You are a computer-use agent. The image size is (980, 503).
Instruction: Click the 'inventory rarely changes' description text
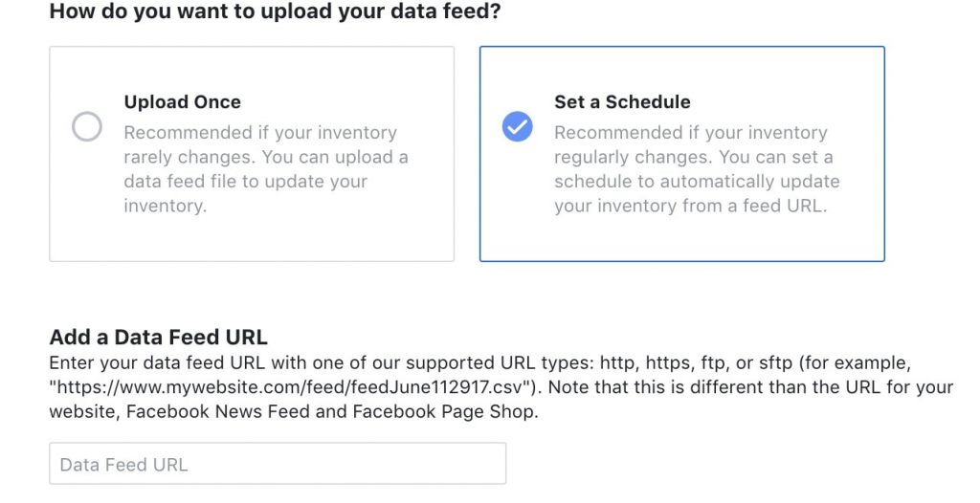click(265, 157)
